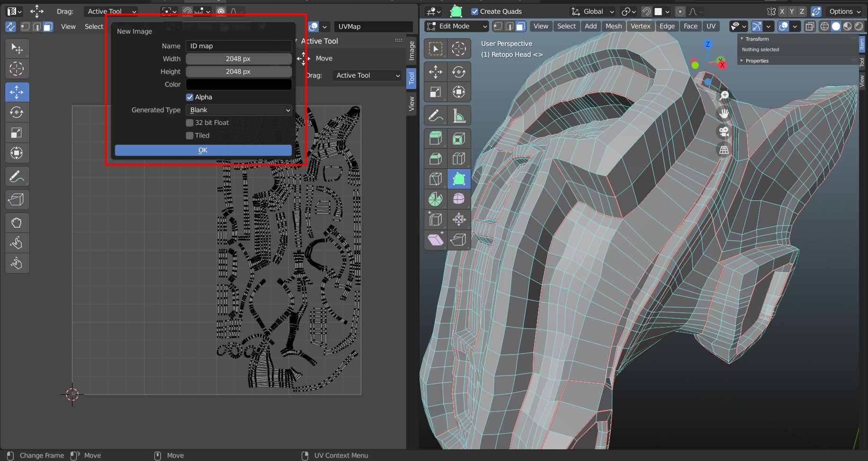868x461 pixels.
Task: Select the Inset Faces tool
Action: 458,138
